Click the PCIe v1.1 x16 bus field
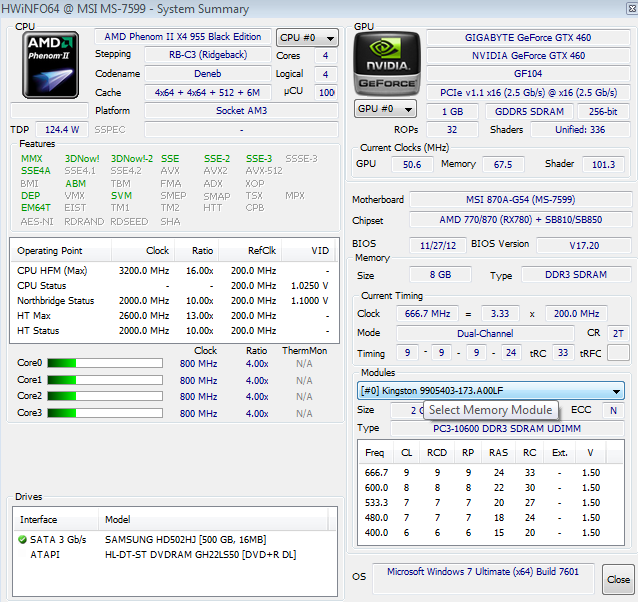Viewport: 641px width, 602px height. coord(528,92)
